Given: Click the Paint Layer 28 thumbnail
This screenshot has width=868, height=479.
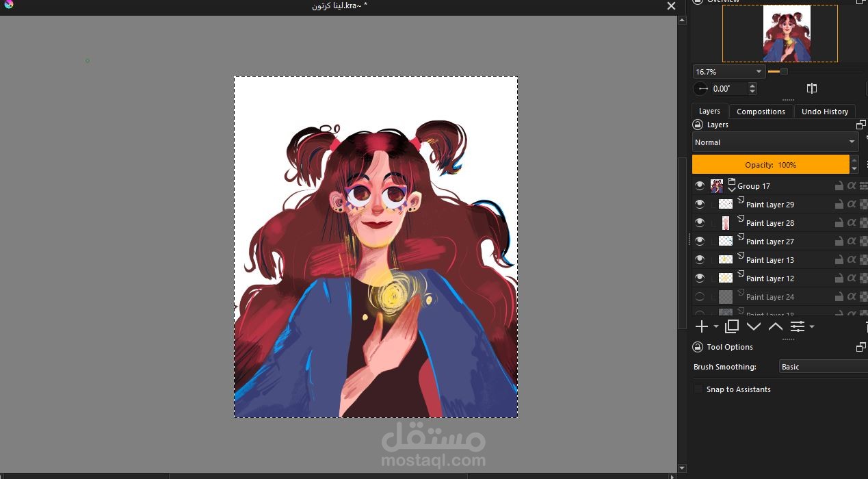Looking at the screenshot, I should pos(726,223).
